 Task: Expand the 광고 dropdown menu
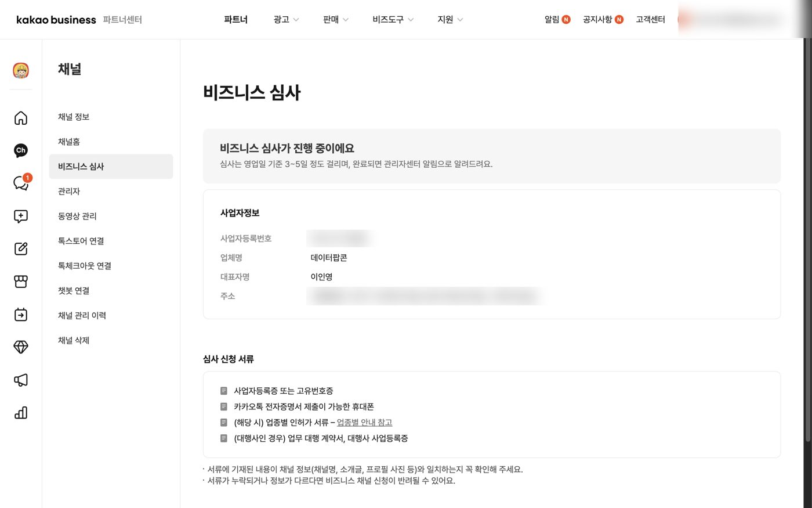click(286, 20)
